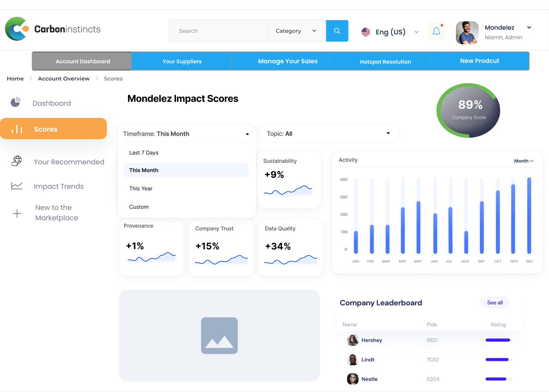Click the Company Trust sparkline chart
This screenshot has width=549, height=392.
pyautogui.click(x=221, y=260)
